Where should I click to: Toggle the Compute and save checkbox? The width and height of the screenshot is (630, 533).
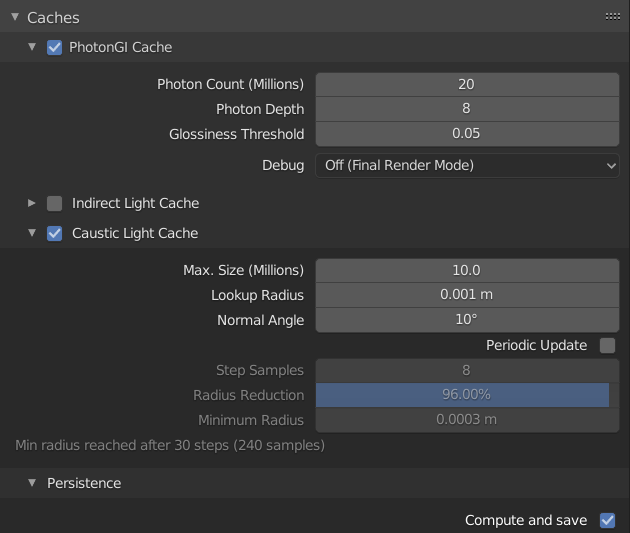pos(607,520)
